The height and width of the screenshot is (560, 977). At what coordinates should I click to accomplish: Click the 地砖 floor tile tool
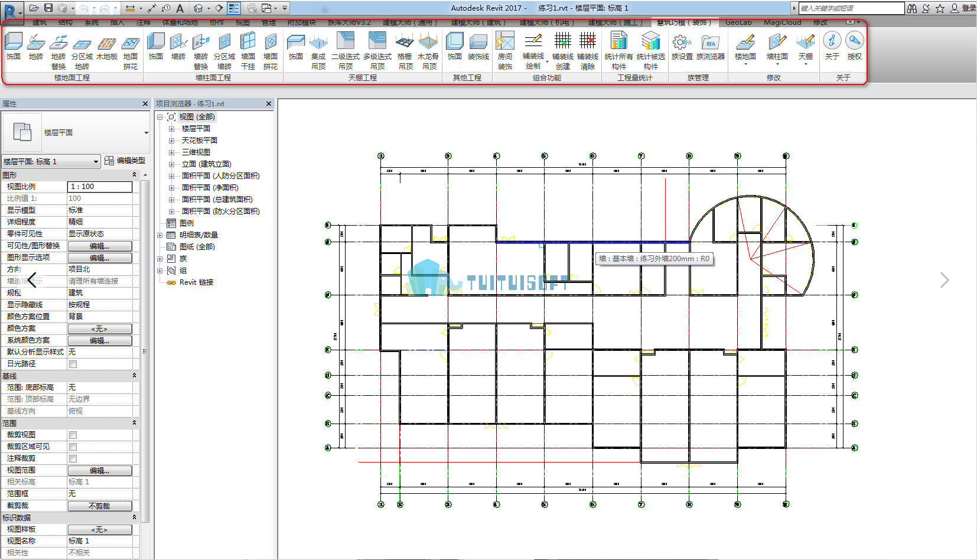pyautogui.click(x=36, y=47)
